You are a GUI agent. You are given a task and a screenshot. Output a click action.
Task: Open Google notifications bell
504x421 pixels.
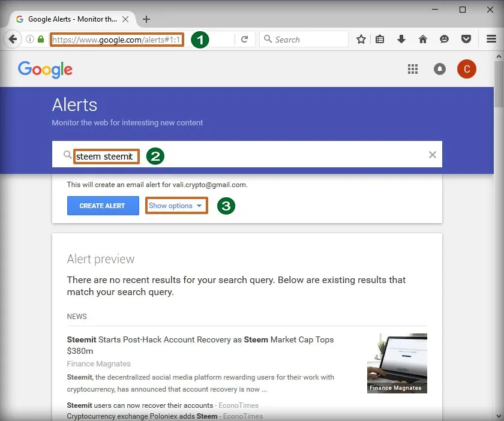coord(439,69)
